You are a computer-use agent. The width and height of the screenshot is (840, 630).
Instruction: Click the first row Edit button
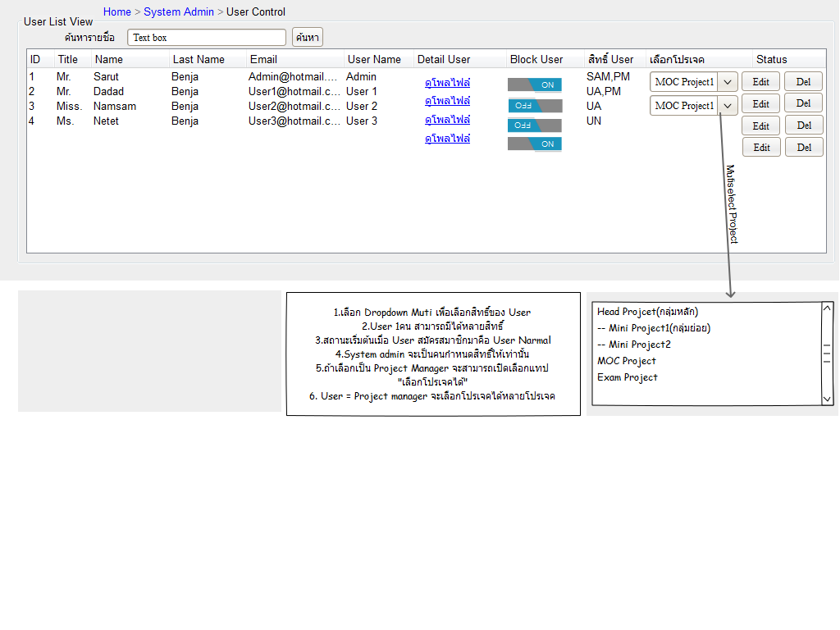coord(760,82)
